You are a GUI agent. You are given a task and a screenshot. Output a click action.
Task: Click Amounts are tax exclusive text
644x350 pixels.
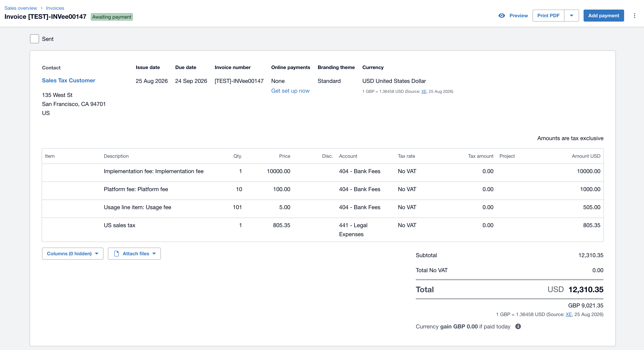(x=570, y=138)
